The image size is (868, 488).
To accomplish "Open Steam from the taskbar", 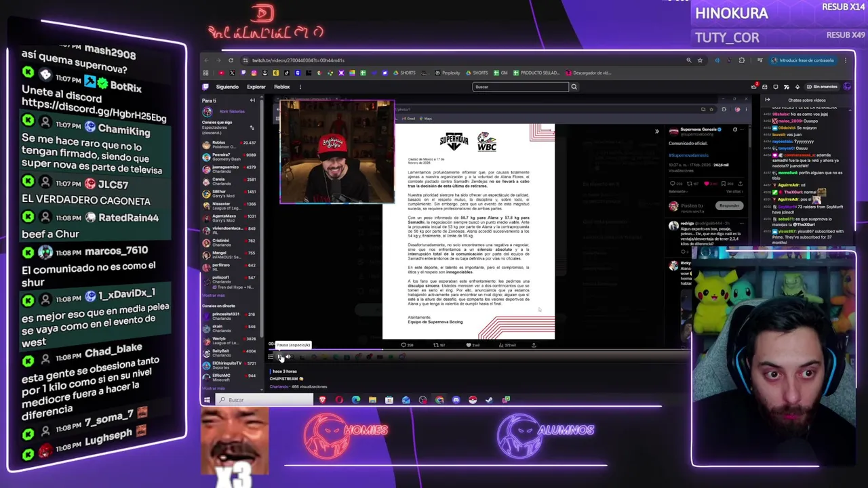I will (x=489, y=400).
